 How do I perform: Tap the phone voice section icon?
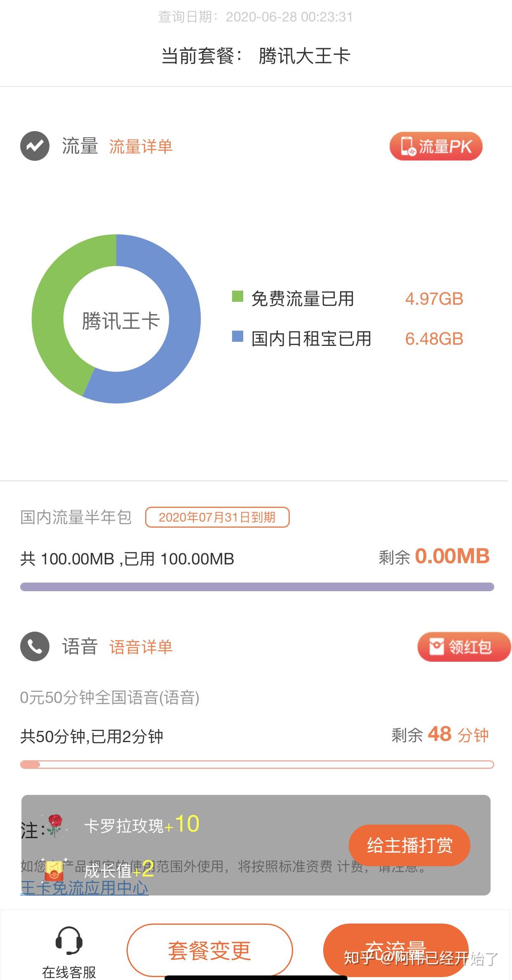tap(35, 646)
